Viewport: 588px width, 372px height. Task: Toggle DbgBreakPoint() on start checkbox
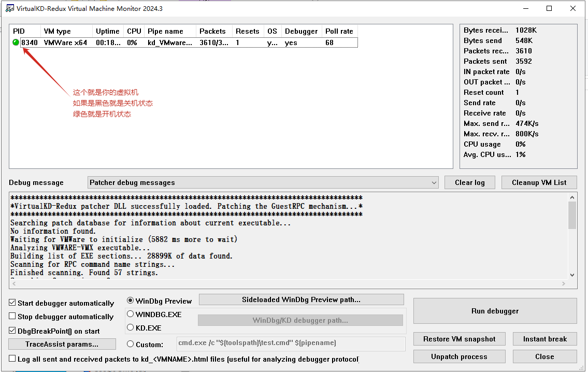tap(12, 331)
